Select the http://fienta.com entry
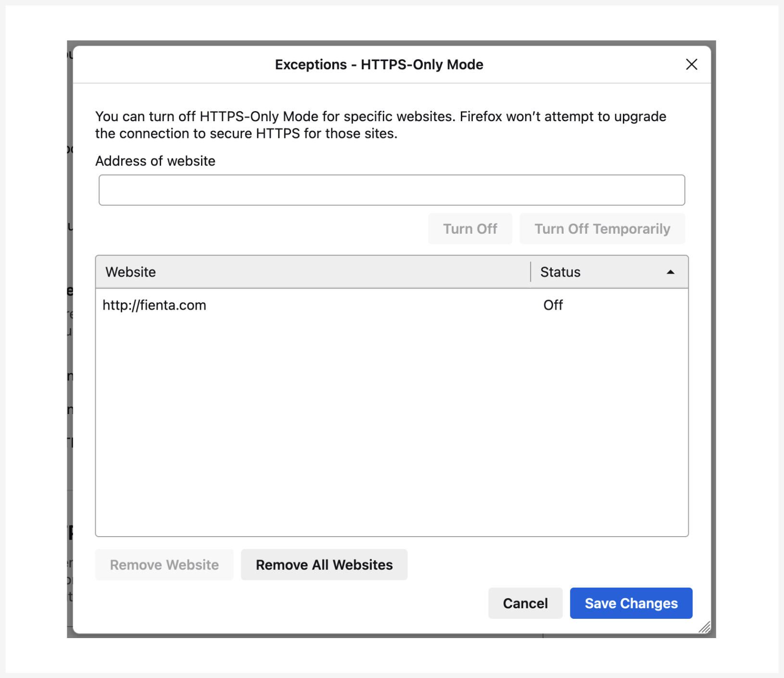Image resolution: width=784 pixels, height=678 pixels. [154, 305]
